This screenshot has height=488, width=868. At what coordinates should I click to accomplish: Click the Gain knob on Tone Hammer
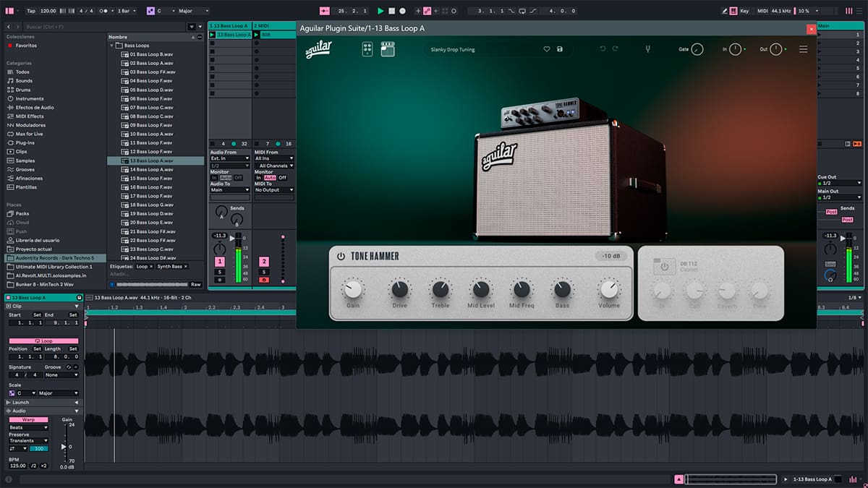tap(352, 290)
